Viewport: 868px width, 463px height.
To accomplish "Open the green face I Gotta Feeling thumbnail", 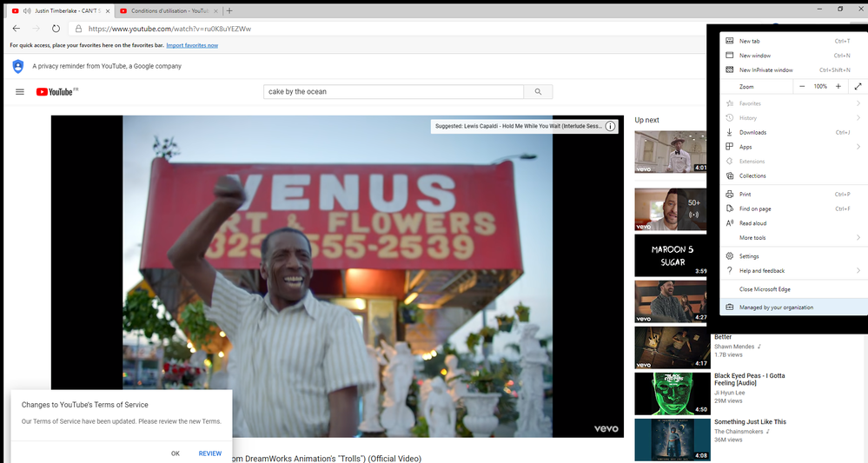I will click(672, 394).
